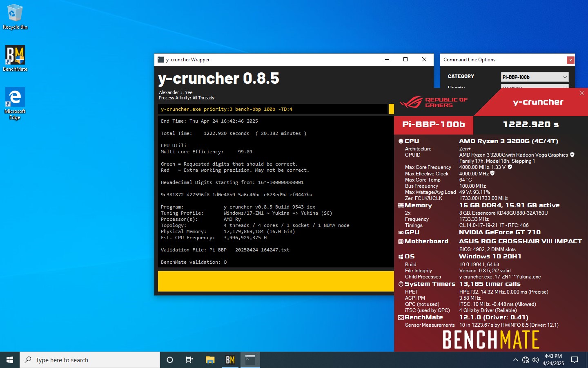Image resolution: width=588 pixels, height=368 pixels.
Task: Click the CPU section icon
Action: coord(401,141)
